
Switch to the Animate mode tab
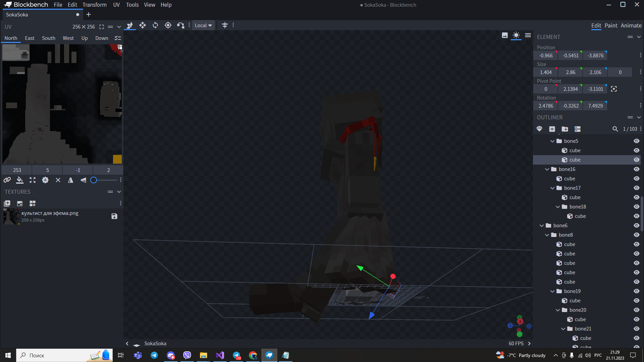click(x=631, y=25)
